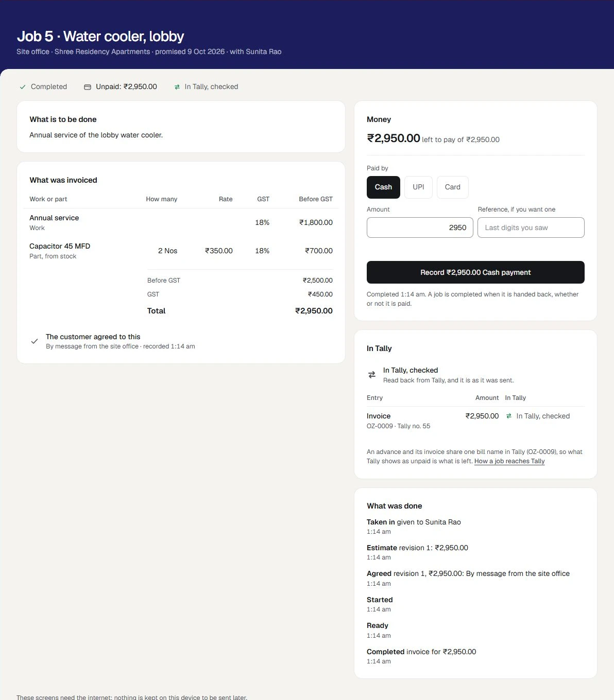
Task: Click 'Agreed revision 1' log entry
Action: pyautogui.click(x=468, y=573)
